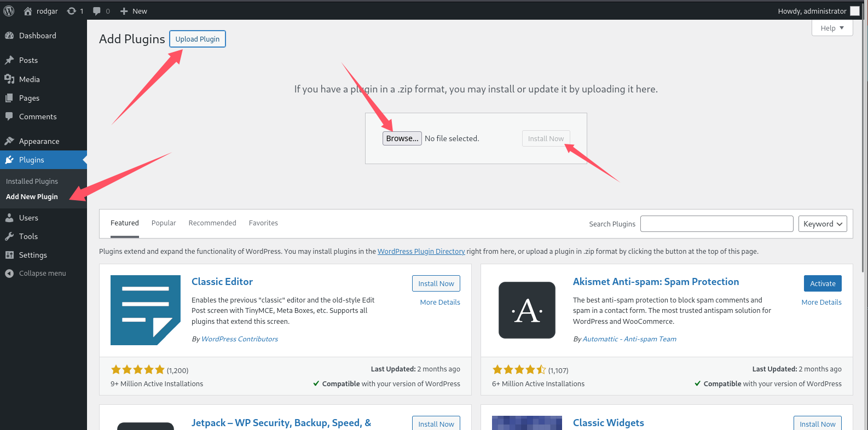
Task: Open the Dashboard sidebar item
Action: click(37, 36)
